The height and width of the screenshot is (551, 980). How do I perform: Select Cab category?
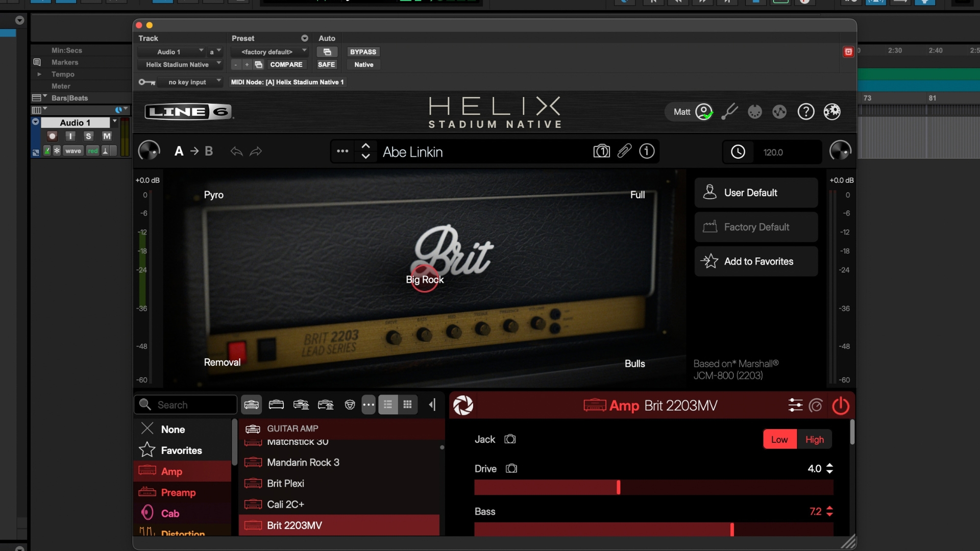click(x=183, y=513)
